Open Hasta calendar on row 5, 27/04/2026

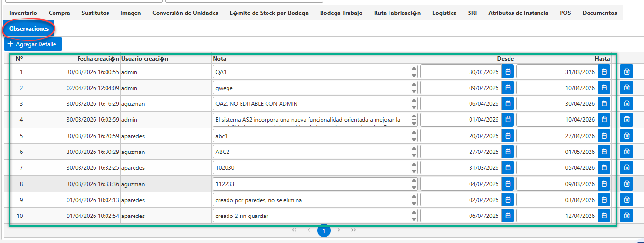tap(604, 136)
